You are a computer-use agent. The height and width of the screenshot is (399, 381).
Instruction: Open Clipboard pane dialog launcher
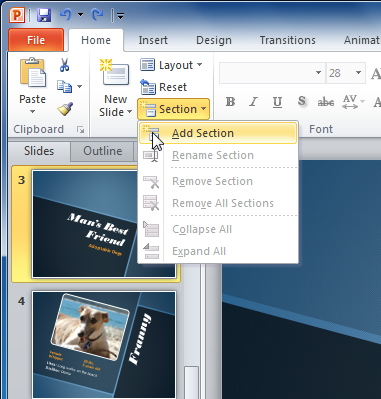80,130
